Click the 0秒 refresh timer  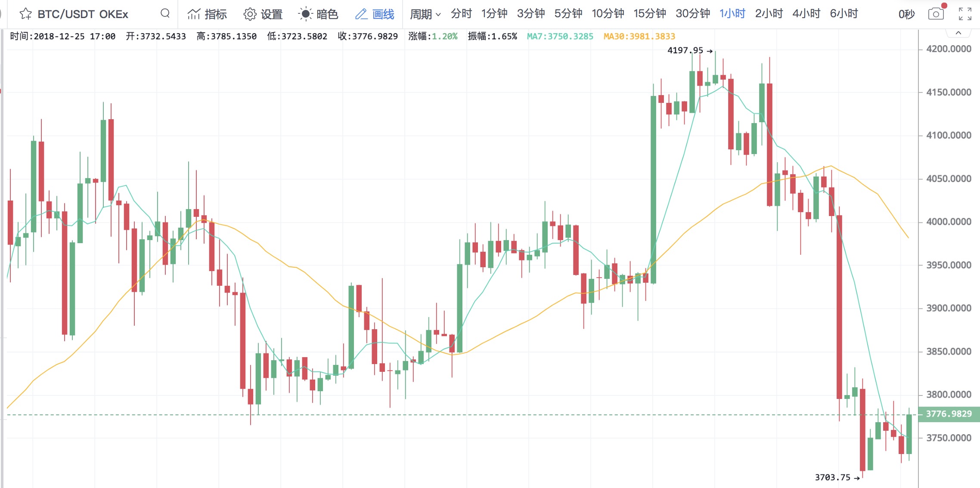pos(906,14)
